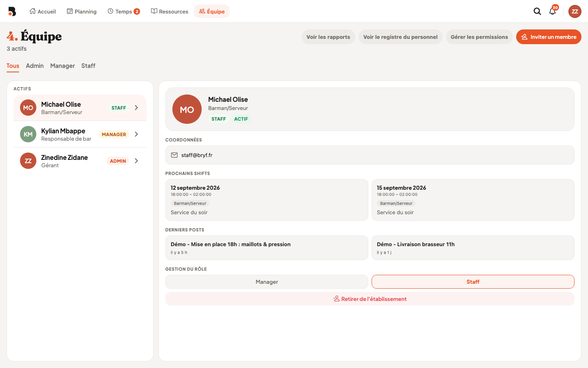Go to Accueil in the navigation

tap(42, 11)
